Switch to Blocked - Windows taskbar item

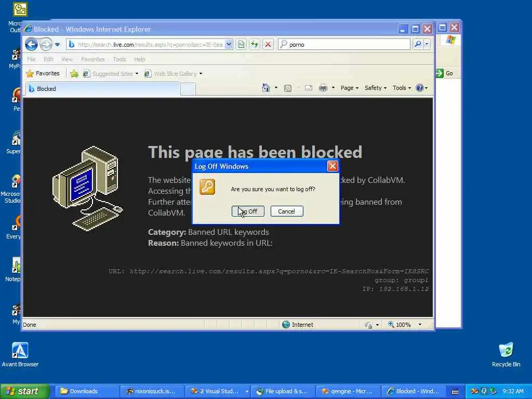pyautogui.click(x=414, y=391)
